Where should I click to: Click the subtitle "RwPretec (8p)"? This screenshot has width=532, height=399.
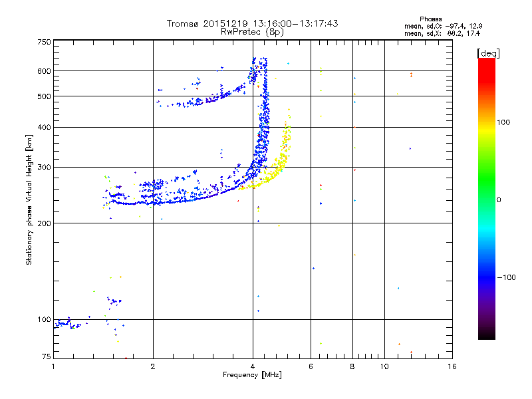coord(252,32)
